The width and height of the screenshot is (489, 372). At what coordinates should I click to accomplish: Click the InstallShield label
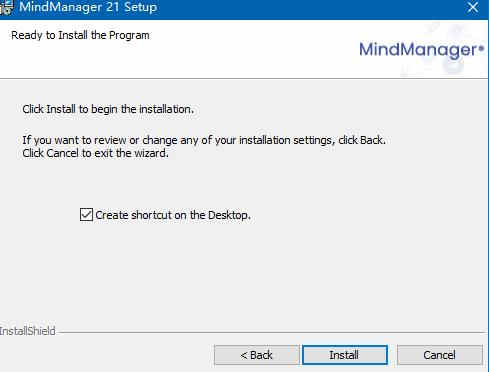[x=28, y=331]
